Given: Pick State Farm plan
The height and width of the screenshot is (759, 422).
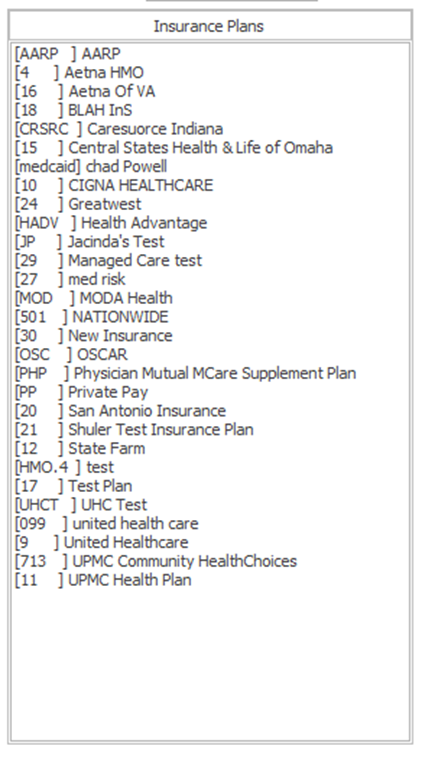Looking at the screenshot, I should (80, 449).
